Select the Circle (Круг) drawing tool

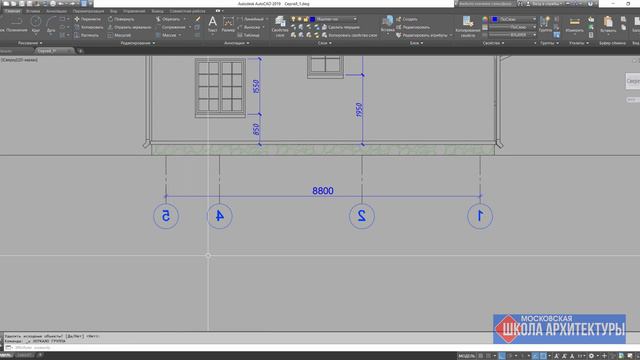(36, 24)
